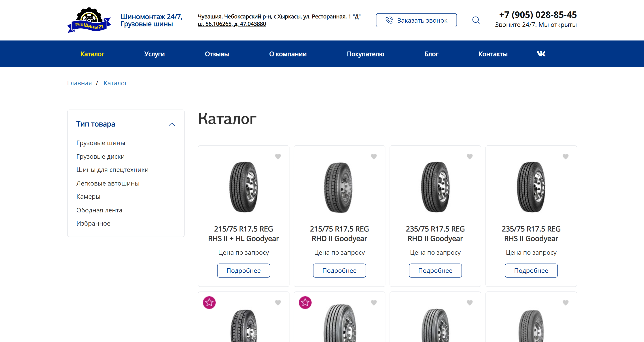Open the search magnifier icon
Screen dimensions: 644x342
[x=476, y=20]
